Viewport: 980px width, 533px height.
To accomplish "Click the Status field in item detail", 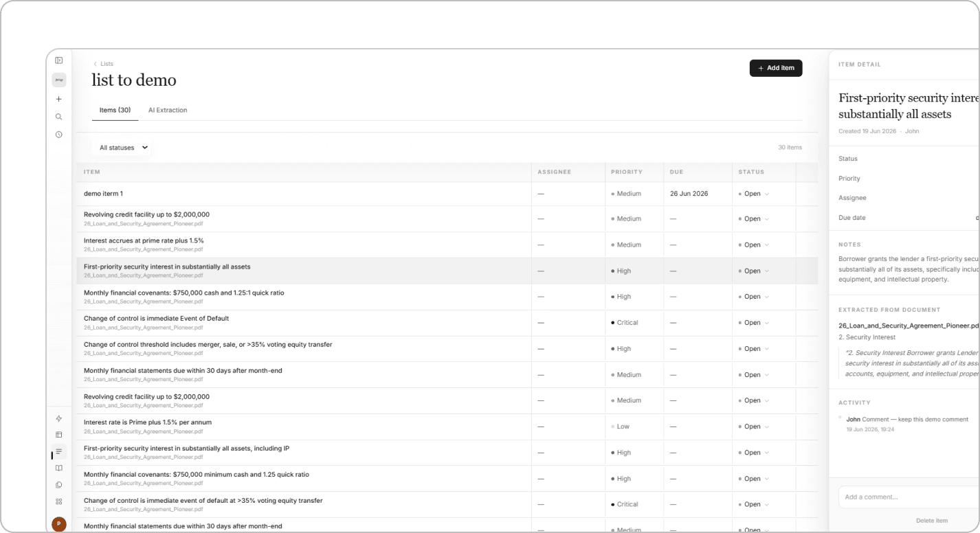I will (x=909, y=159).
